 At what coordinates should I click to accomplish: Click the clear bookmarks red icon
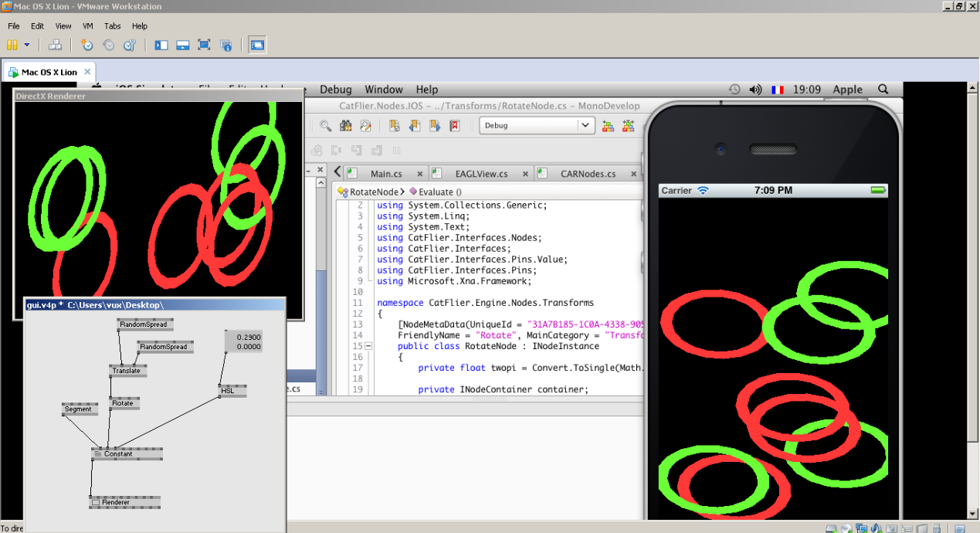click(455, 125)
